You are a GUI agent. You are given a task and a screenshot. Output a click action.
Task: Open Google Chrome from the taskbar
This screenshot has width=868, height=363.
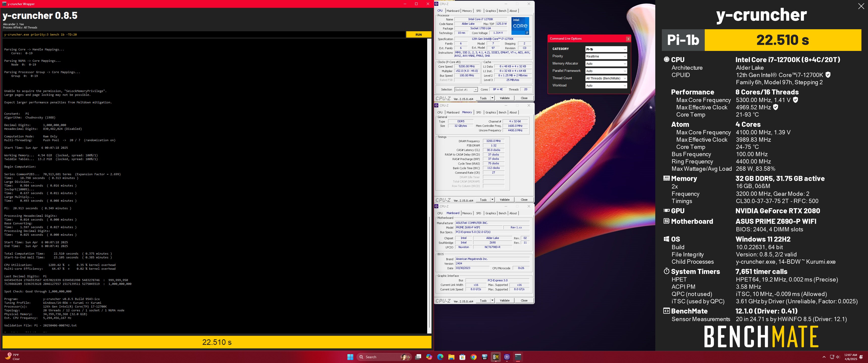pyautogui.click(x=473, y=357)
